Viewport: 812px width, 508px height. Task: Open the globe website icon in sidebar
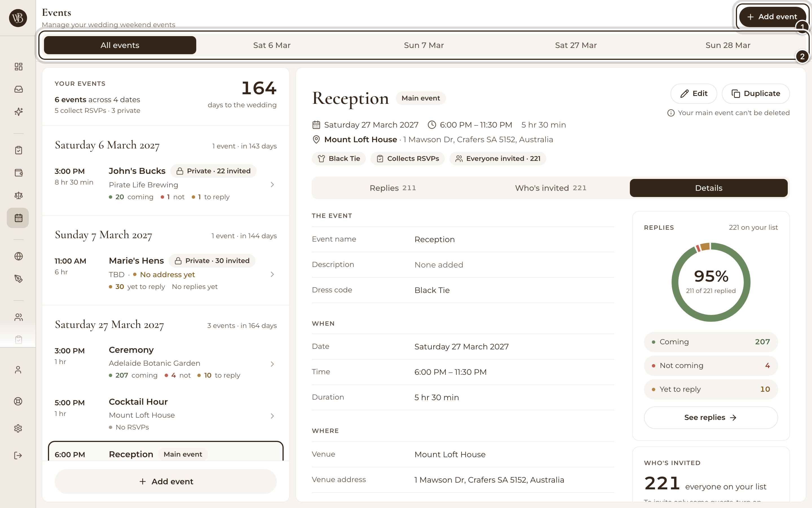(x=18, y=256)
